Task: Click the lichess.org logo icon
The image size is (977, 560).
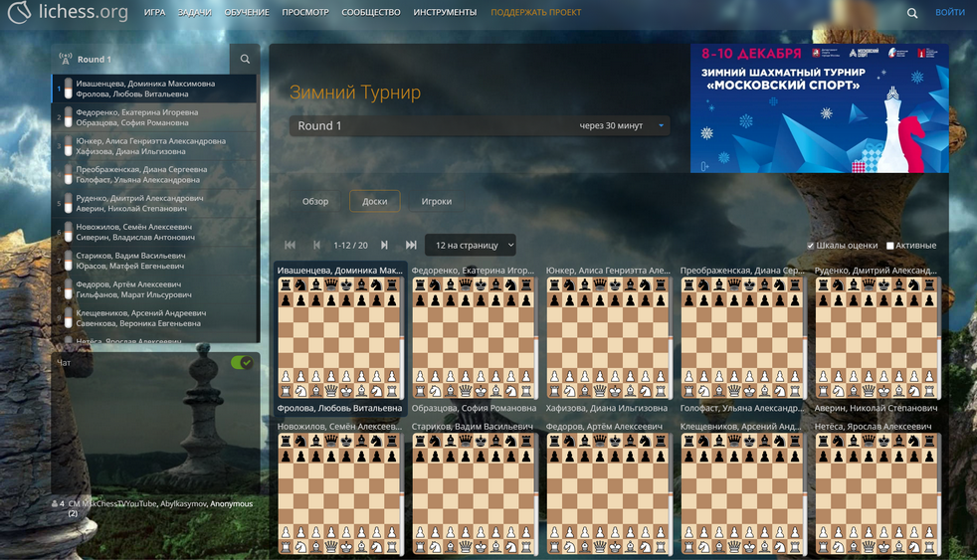Action: 18,13
